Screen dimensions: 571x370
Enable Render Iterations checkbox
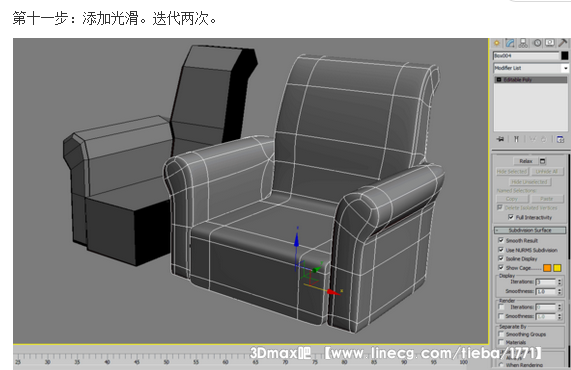pos(501,307)
